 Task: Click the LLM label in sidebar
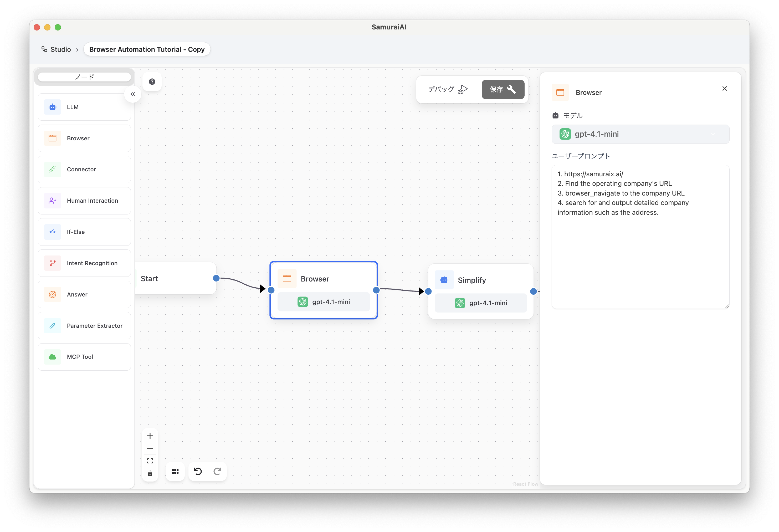point(73,107)
